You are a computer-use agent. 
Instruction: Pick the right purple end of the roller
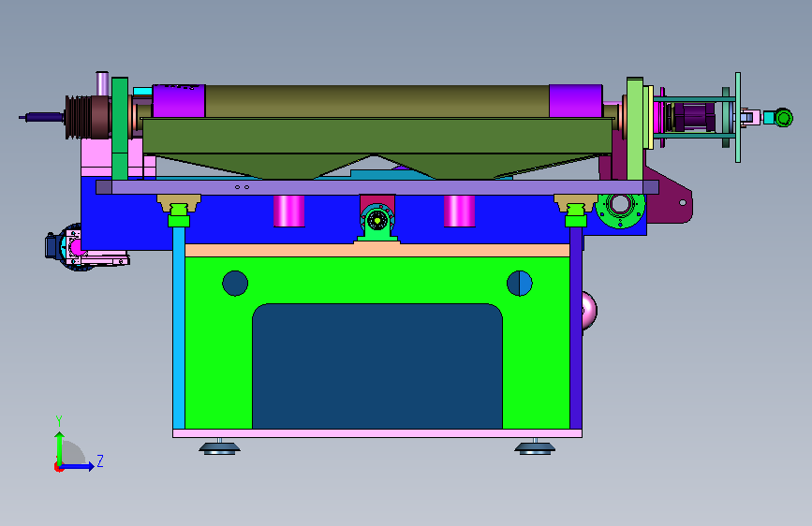pyautogui.click(x=575, y=101)
